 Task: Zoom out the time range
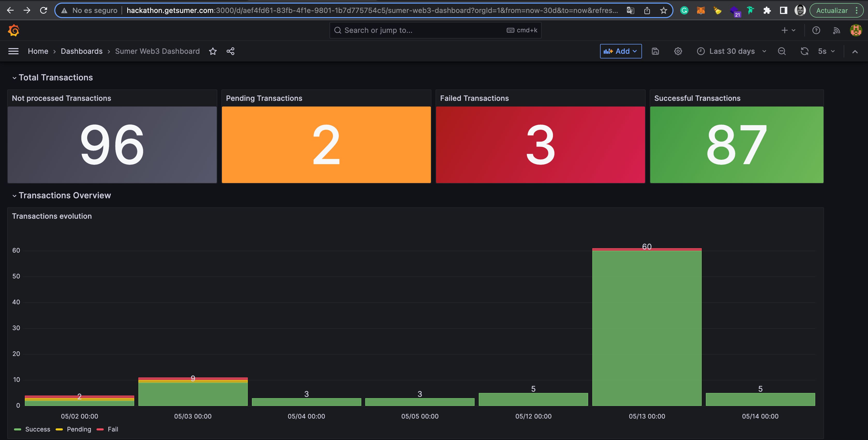782,51
